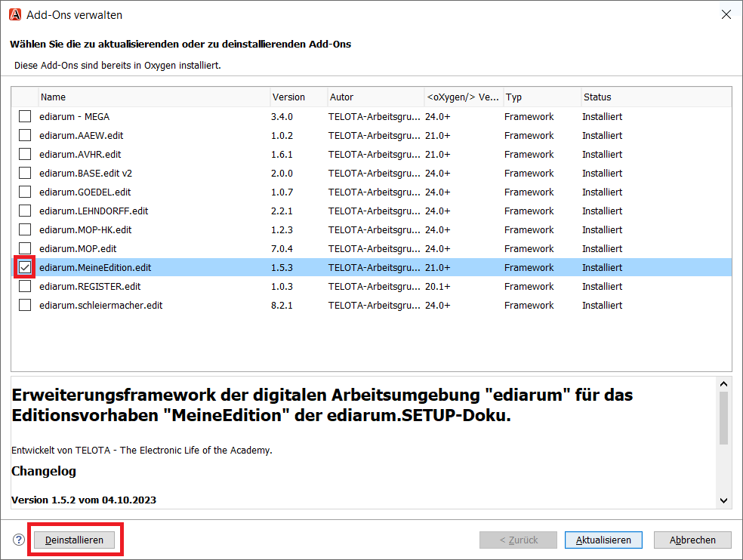743x560 pixels.
Task: Sort by the Version column header
Action: click(x=298, y=97)
